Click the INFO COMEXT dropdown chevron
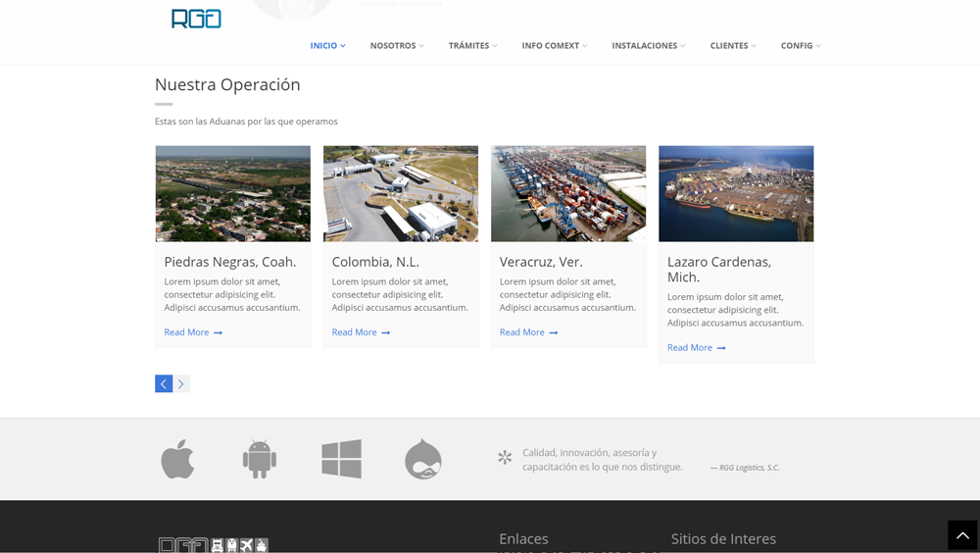 pyautogui.click(x=584, y=46)
